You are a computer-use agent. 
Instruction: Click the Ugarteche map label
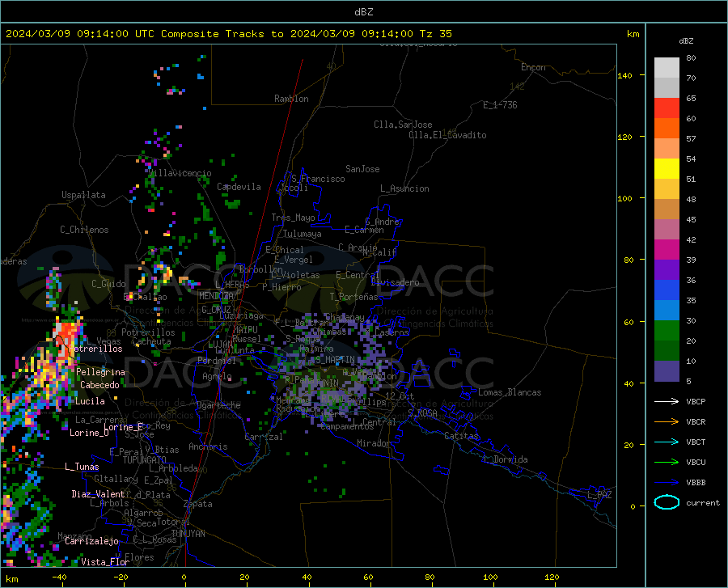(x=218, y=405)
